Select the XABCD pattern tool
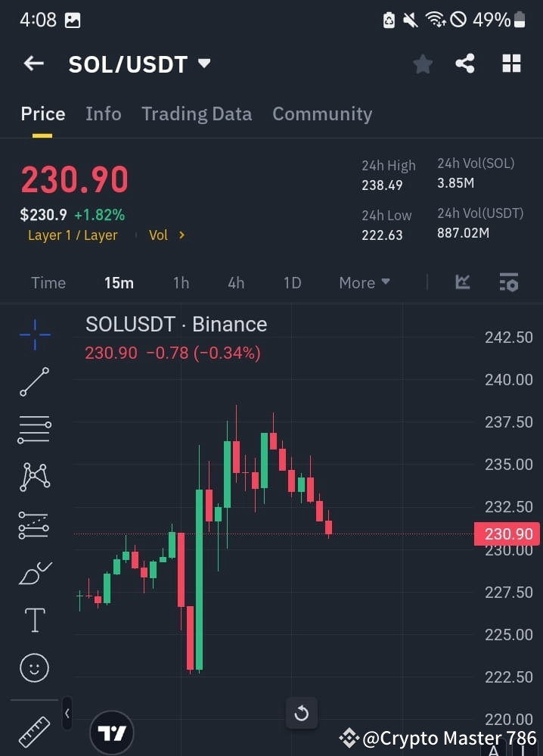Image resolution: width=543 pixels, height=756 pixels. [x=33, y=476]
